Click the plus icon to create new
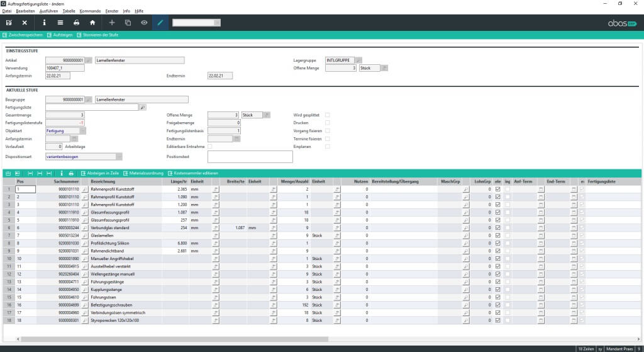The image size is (644, 352). [112, 23]
